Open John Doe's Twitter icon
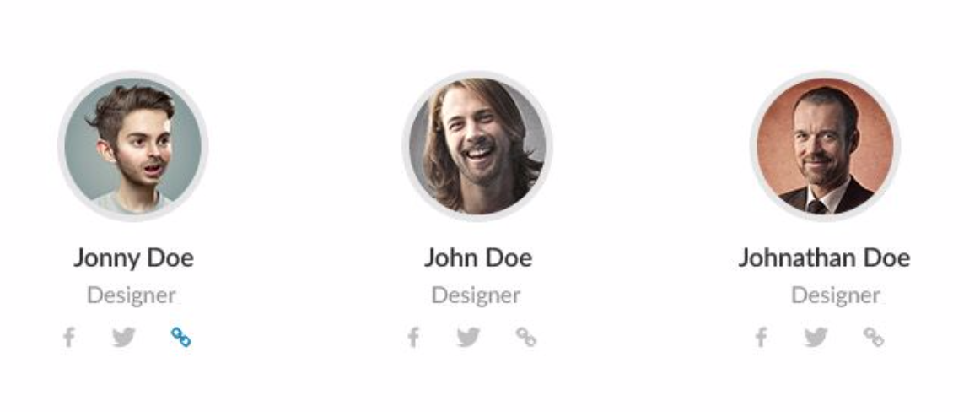The height and width of the screenshot is (412, 980). [469, 338]
